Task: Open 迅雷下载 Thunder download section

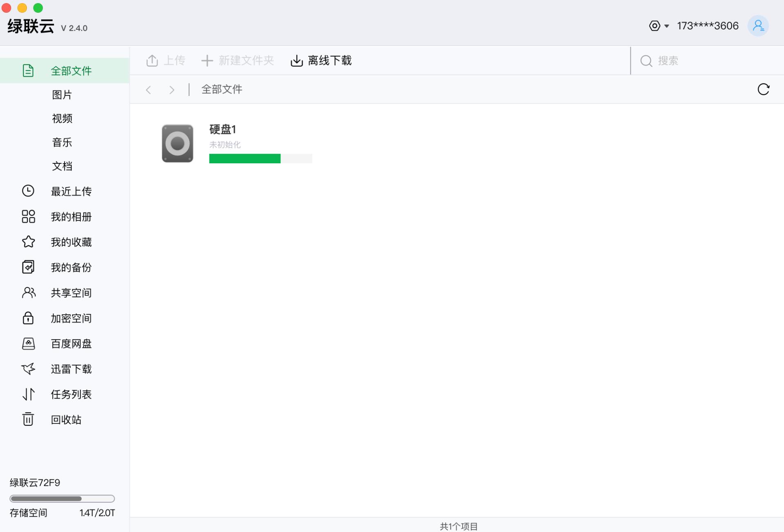Action: tap(71, 369)
